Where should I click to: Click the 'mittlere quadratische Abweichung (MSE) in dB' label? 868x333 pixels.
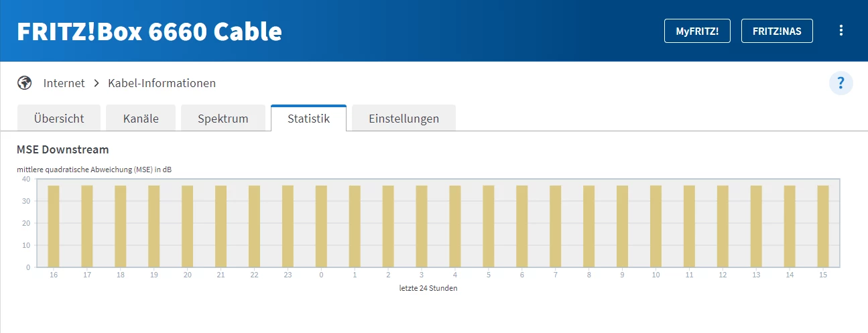point(94,170)
